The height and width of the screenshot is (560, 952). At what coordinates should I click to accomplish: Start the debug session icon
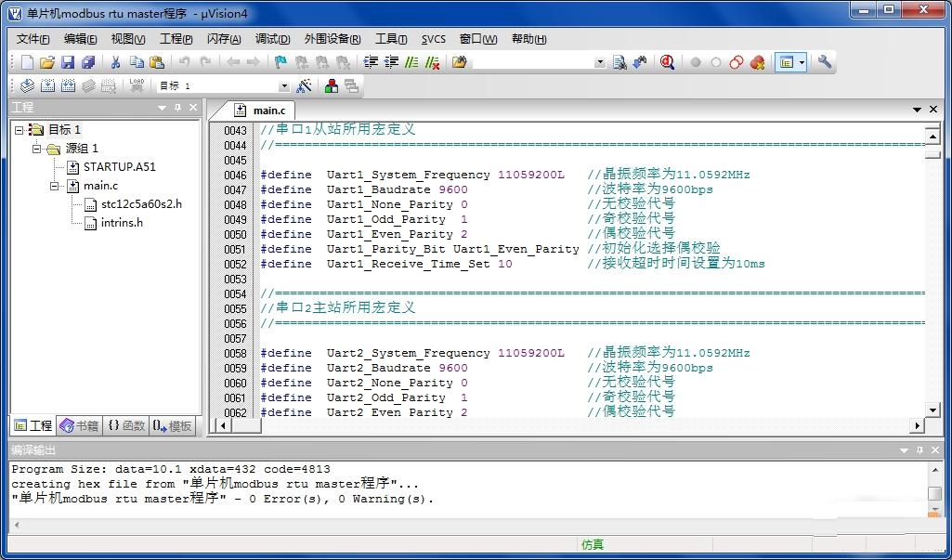tap(666, 62)
